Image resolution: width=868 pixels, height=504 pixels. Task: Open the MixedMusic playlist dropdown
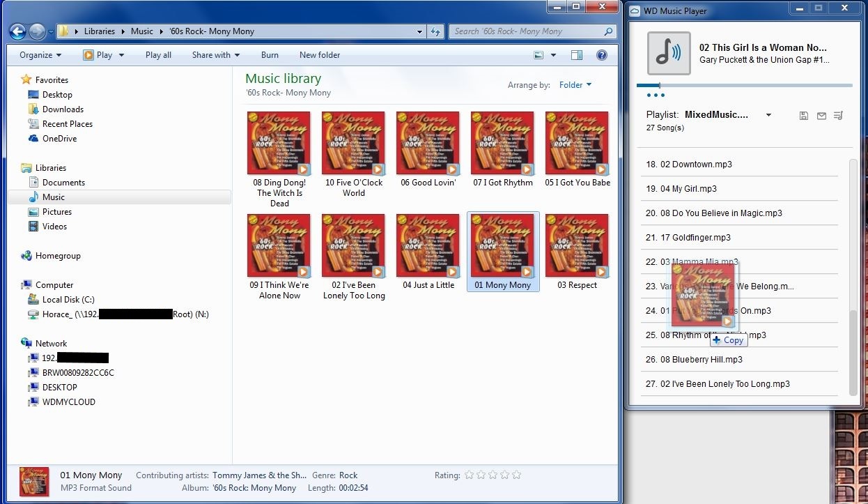[768, 115]
